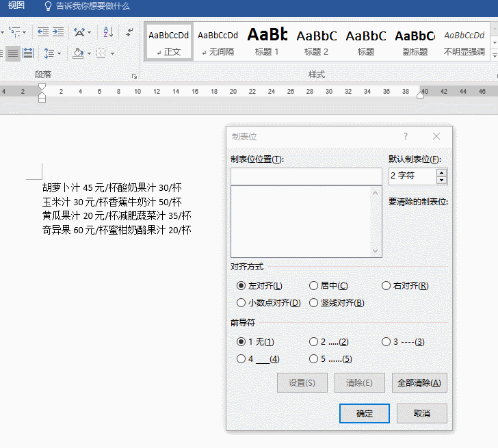Click the 全部清除 button

pos(419,383)
